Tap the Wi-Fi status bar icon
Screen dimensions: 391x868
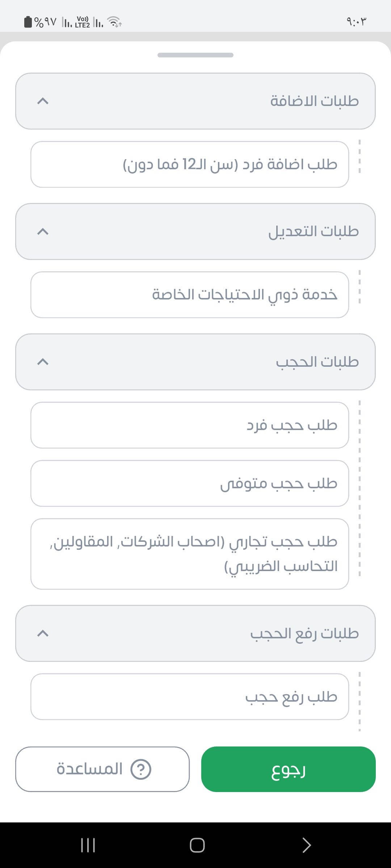[114, 22]
